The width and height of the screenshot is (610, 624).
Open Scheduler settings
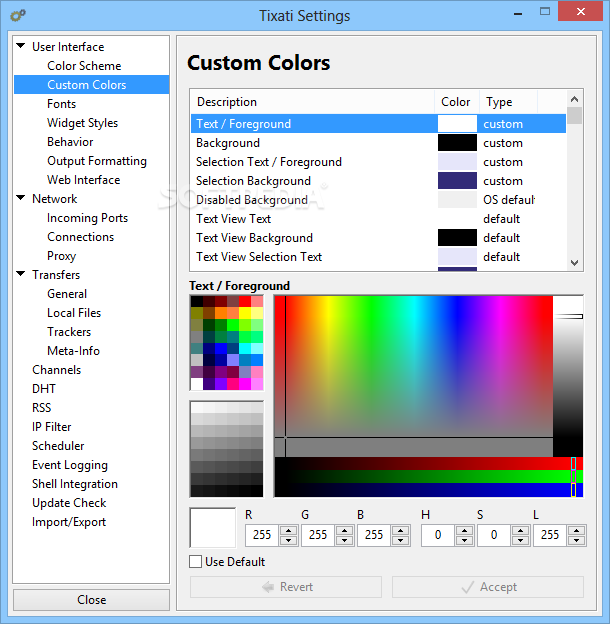pyautogui.click(x=58, y=446)
